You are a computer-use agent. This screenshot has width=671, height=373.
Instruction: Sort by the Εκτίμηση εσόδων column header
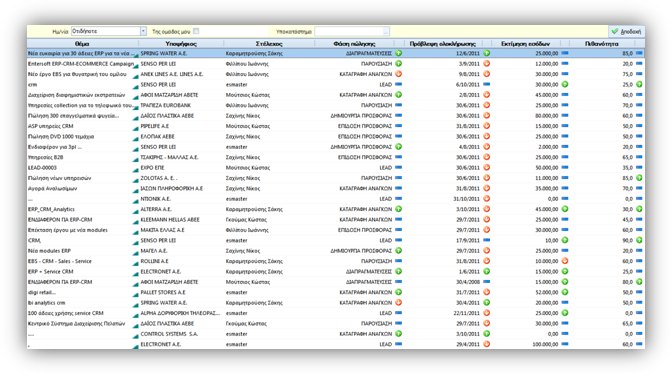[x=526, y=44]
